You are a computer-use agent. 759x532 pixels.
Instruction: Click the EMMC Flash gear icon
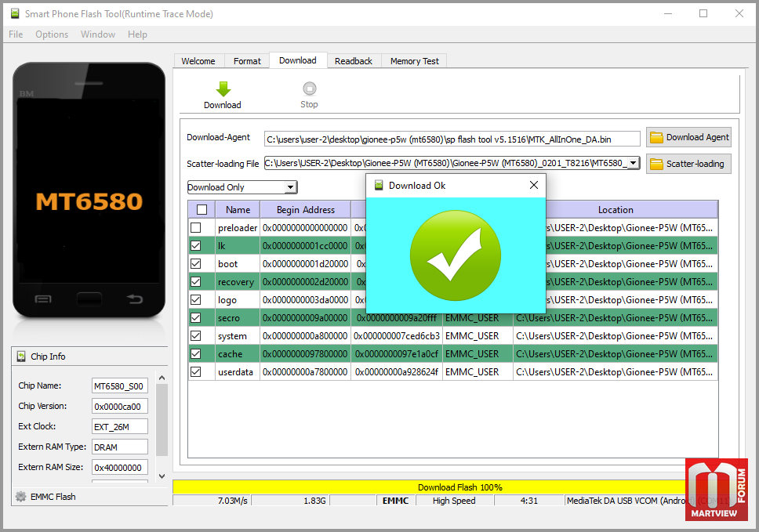click(x=21, y=497)
